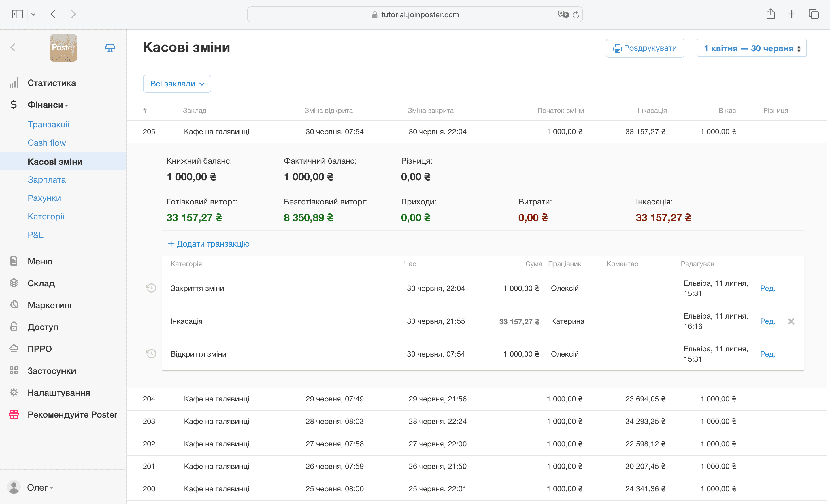Screen dimensions: 830x504
Task: Click the Склад layers icon
Action: [x=14, y=283]
